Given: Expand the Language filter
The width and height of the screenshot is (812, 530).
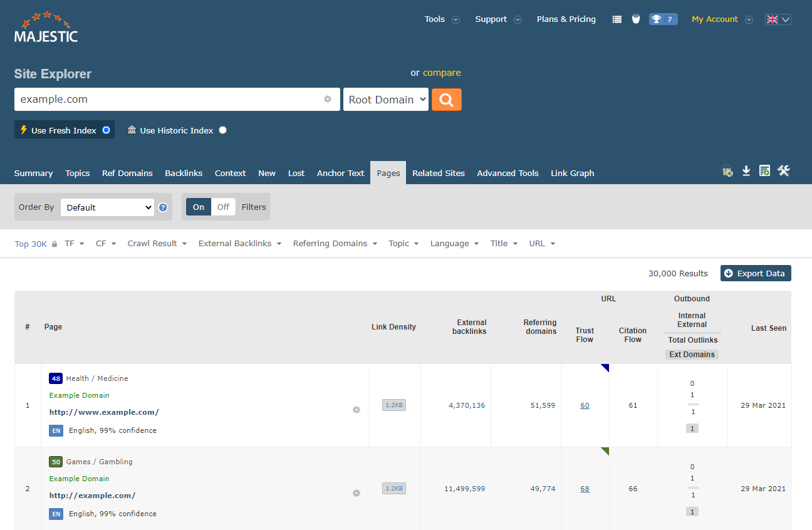Looking at the screenshot, I should (x=454, y=244).
